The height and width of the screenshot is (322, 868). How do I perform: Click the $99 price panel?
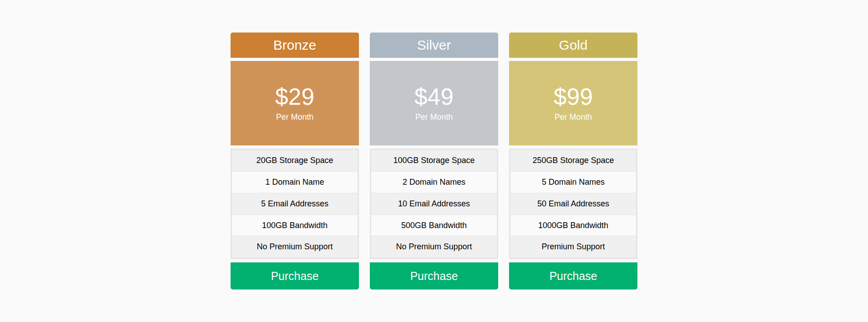573,103
